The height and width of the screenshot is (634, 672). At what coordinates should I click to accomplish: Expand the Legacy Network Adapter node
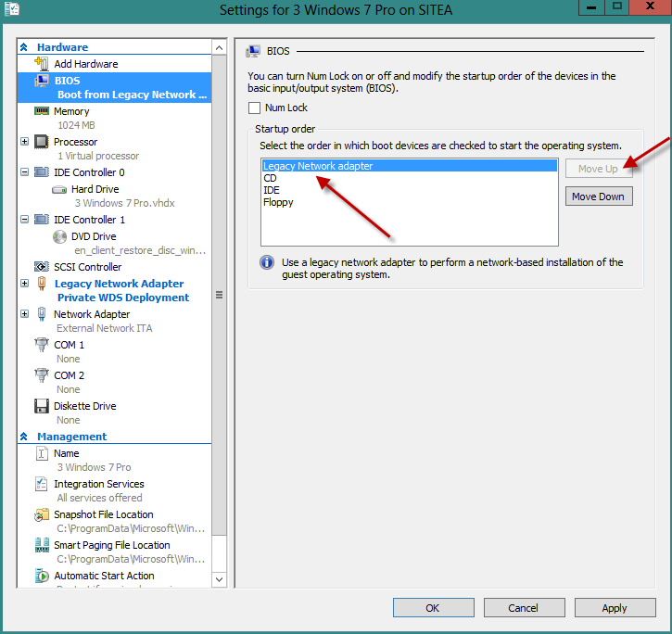coord(24,284)
